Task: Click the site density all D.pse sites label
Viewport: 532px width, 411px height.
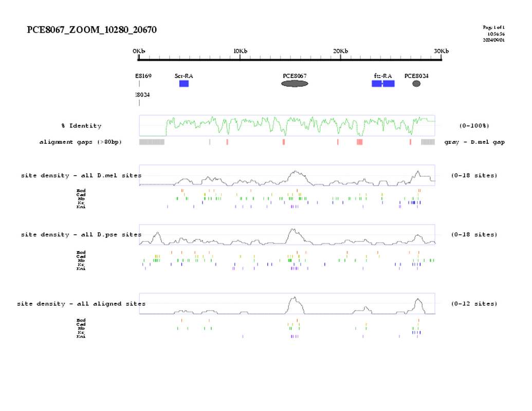Action: click(x=81, y=235)
